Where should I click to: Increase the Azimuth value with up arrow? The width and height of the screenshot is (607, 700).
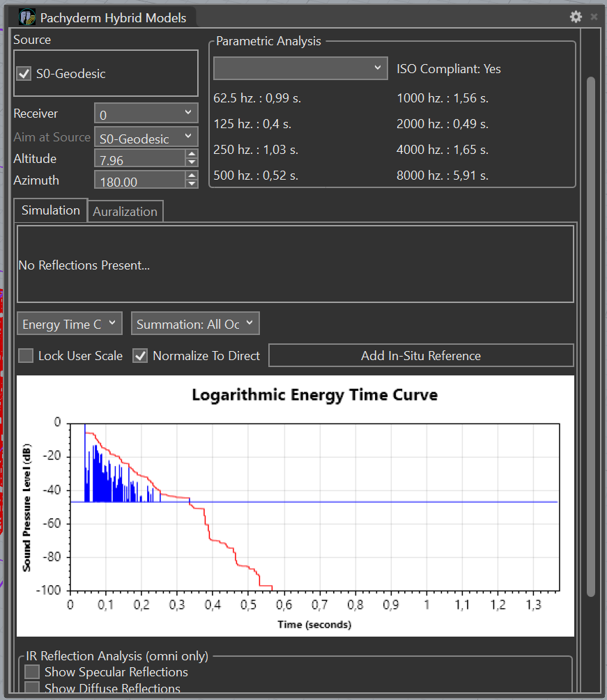click(192, 176)
